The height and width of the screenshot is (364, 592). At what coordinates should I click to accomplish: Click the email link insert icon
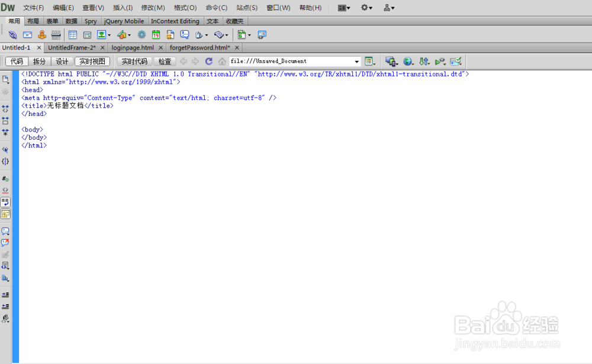[x=27, y=35]
